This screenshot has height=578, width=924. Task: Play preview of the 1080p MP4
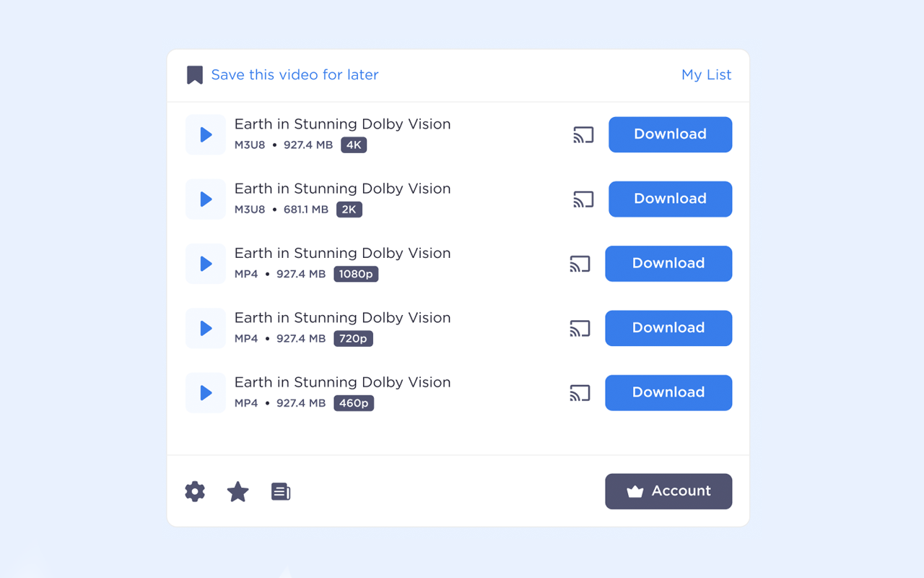pos(205,264)
